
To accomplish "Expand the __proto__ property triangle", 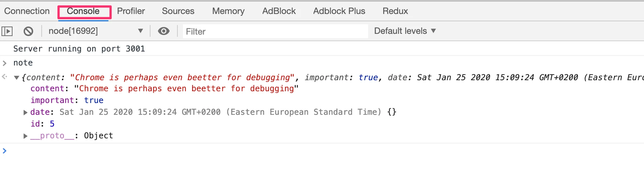I will (25, 136).
